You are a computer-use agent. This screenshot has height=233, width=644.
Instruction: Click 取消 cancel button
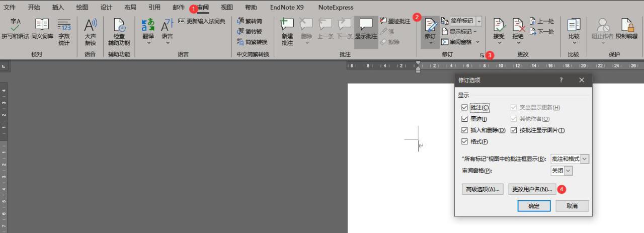(x=572, y=206)
